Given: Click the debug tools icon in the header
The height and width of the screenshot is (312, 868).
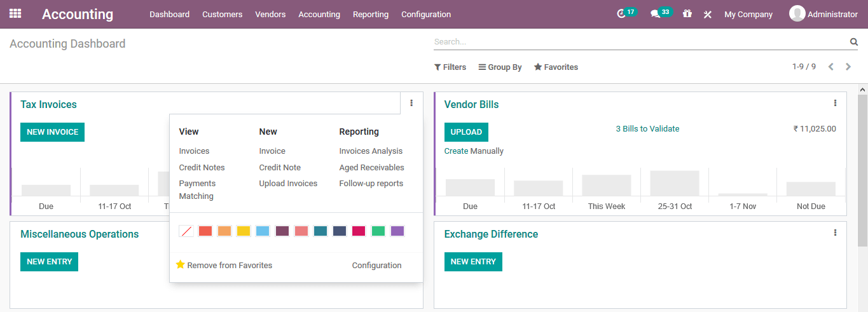Looking at the screenshot, I should pos(707,14).
